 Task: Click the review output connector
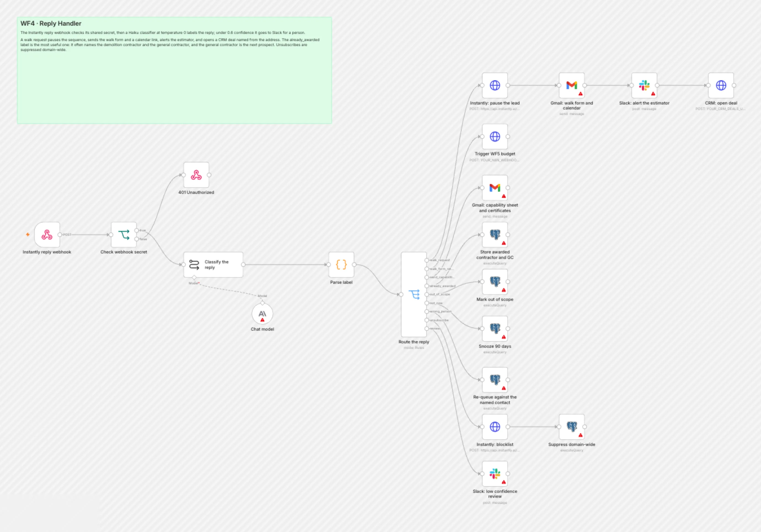[x=427, y=328]
